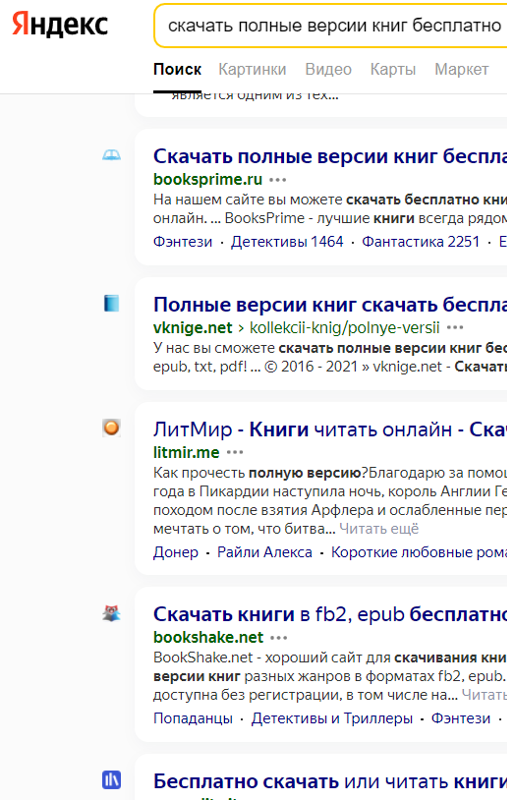Switch to the Картинки tab
This screenshot has width=507, height=800.
coord(252,69)
